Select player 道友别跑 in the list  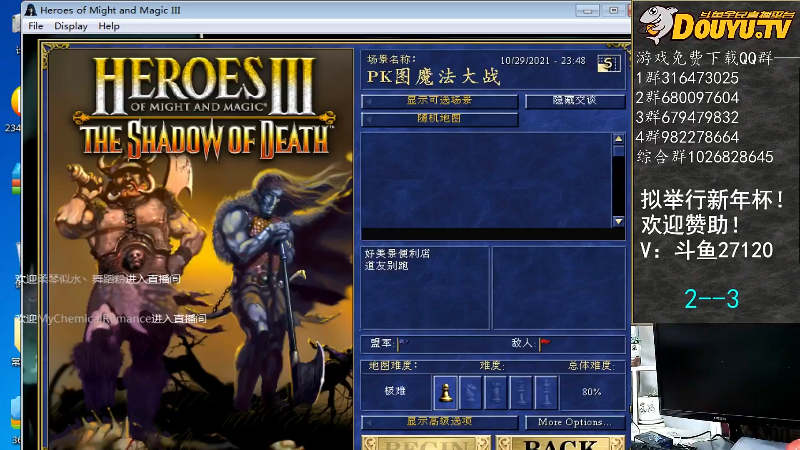[386, 266]
